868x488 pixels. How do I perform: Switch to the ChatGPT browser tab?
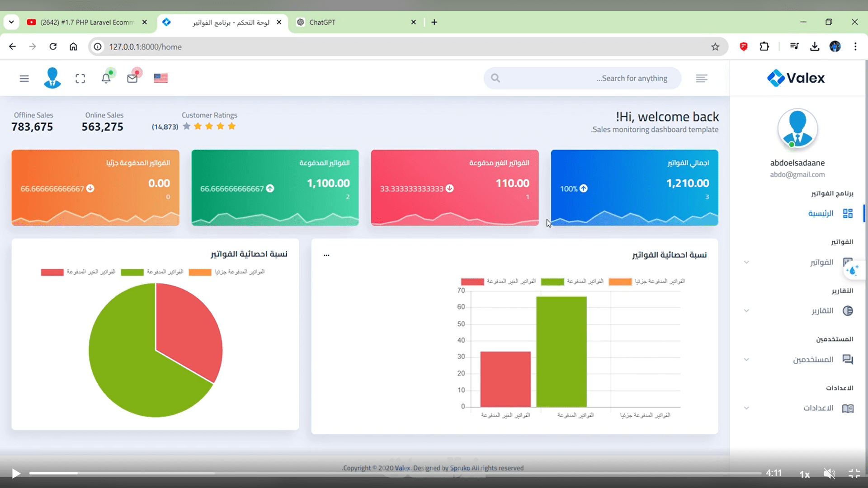pos(322,22)
